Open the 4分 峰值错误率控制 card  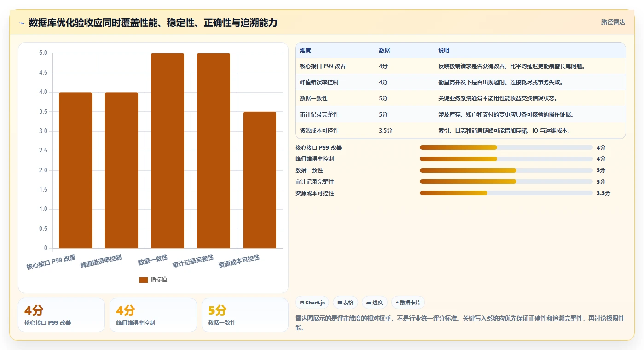153,315
